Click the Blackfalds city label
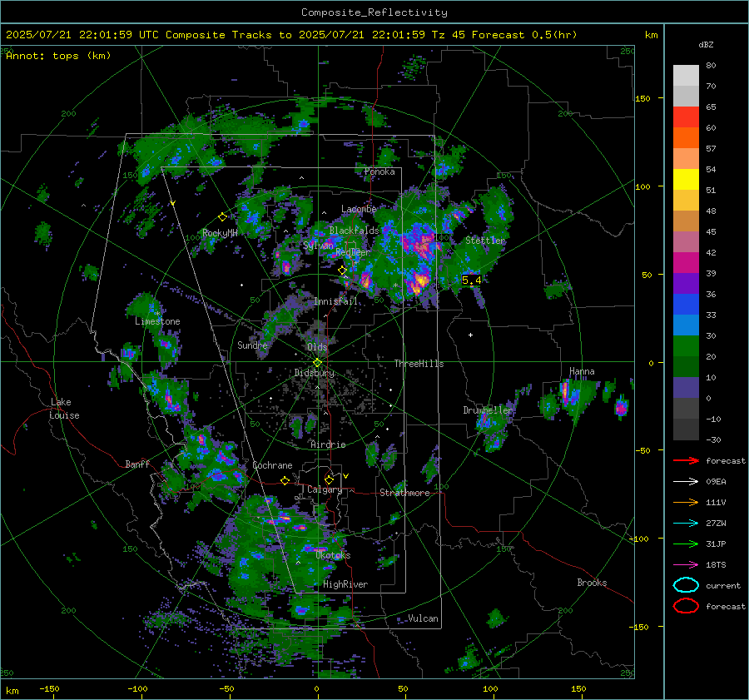749x700 pixels. tap(354, 231)
